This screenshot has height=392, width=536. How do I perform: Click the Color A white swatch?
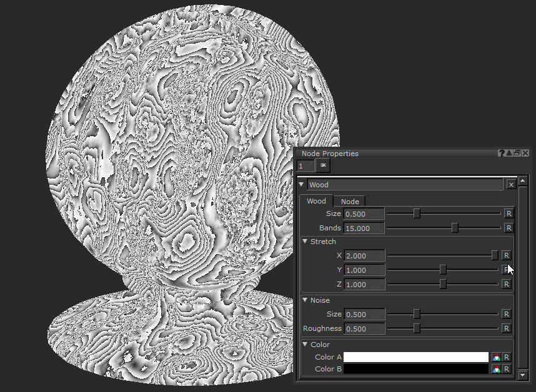[415, 356]
